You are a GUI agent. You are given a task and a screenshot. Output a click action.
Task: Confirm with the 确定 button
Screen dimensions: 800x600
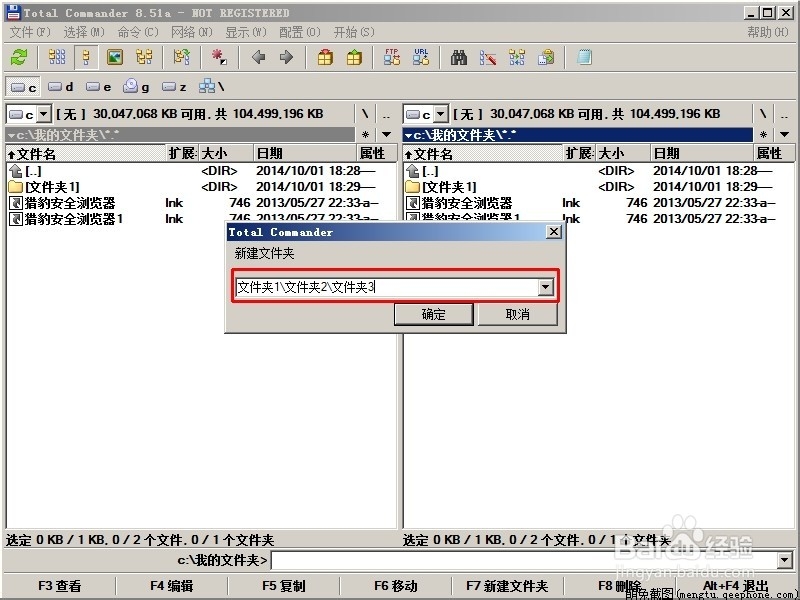coord(434,314)
